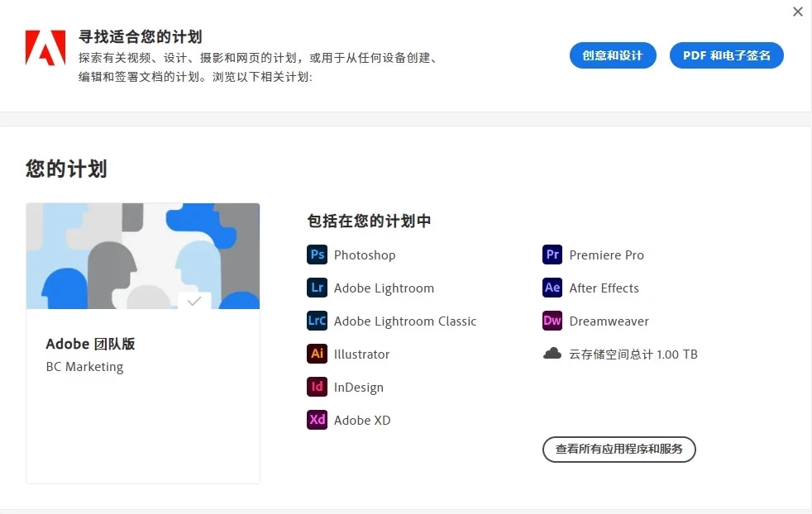
Task: Click the InDesign Id icon
Action: click(x=317, y=388)
